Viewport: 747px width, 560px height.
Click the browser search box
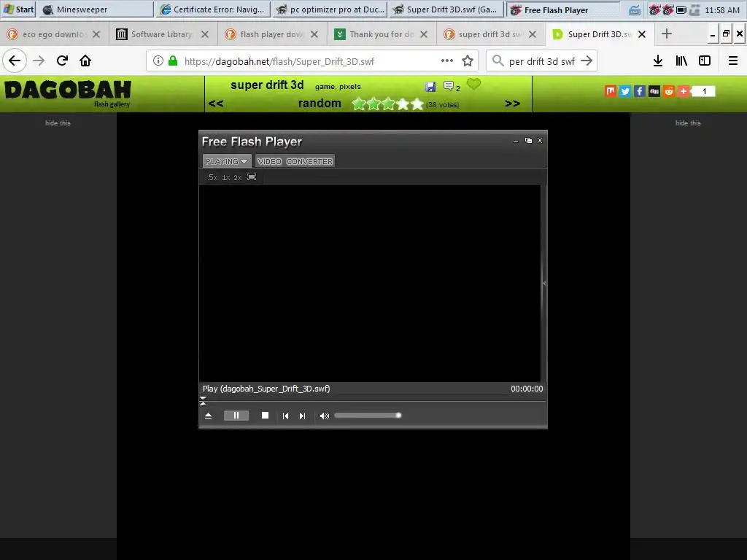[542, 61]
